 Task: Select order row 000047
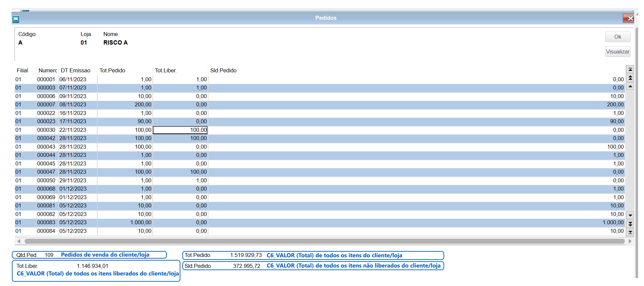[x=320, y=172]
